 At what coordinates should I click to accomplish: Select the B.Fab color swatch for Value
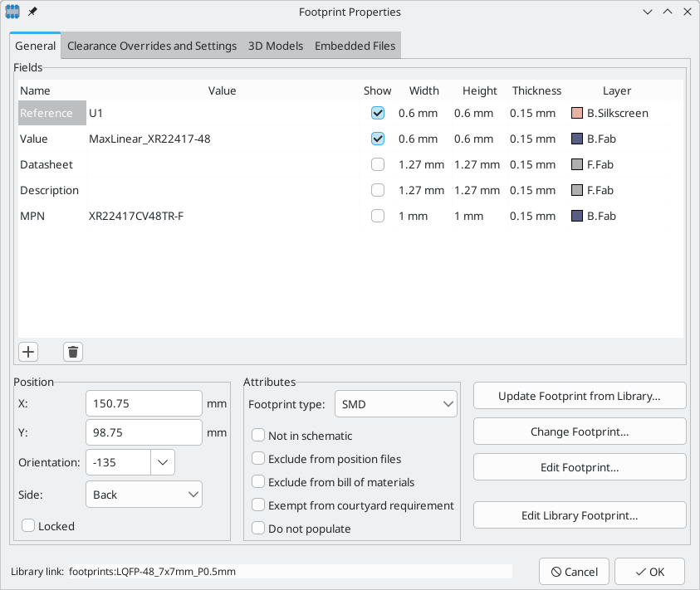pos(578,139)
